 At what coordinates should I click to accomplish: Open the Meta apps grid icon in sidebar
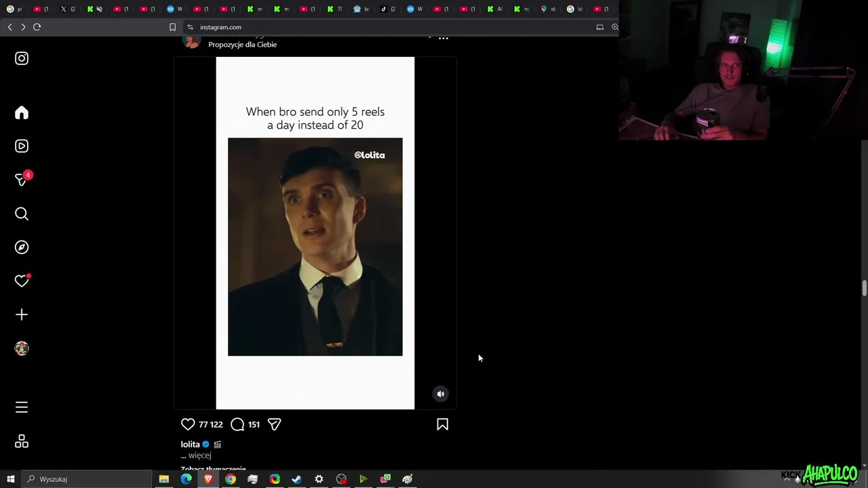pos(22,441)
